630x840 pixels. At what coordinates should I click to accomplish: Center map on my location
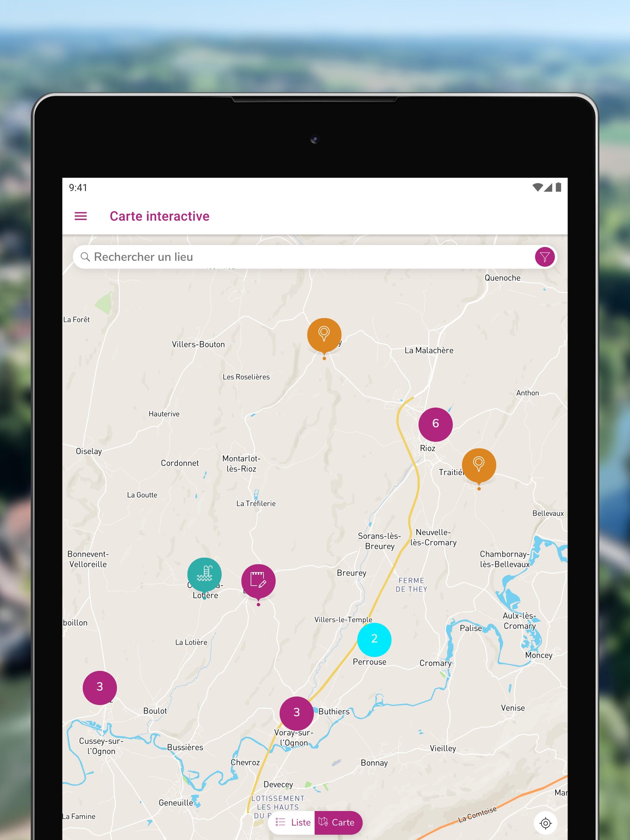tap(545, 823)
